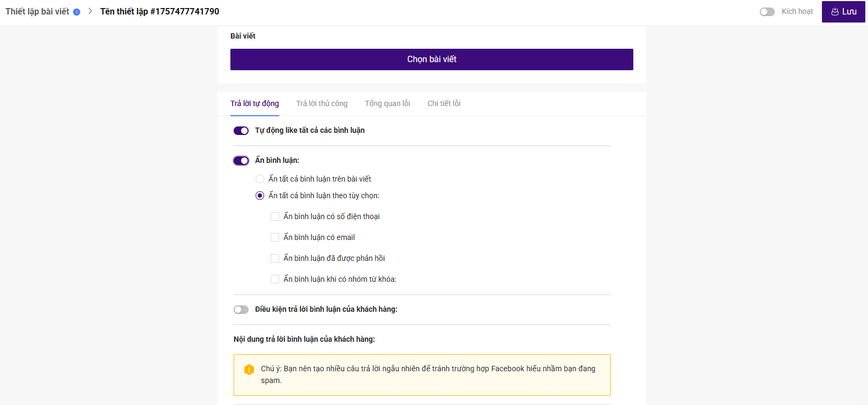
Task: Click the breadcrumb chevron arrow
Action: [x=90, y=11]
